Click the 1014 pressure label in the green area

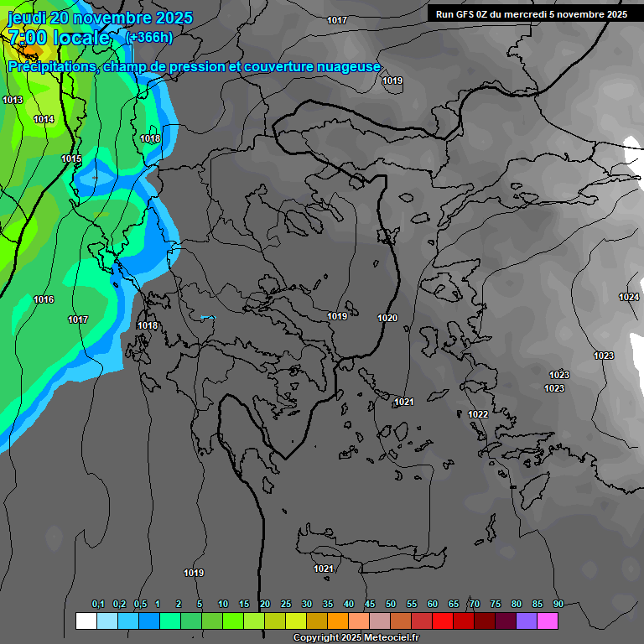tap(44, 120)
